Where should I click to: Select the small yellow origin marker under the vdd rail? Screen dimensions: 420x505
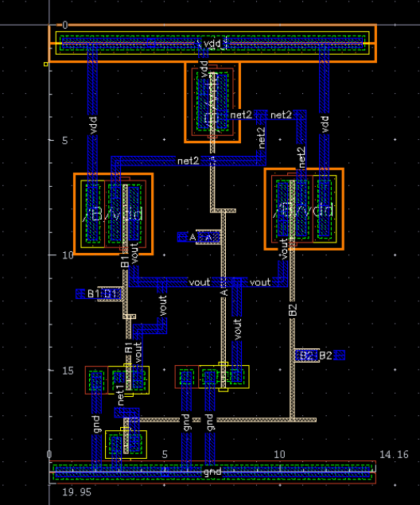(x=45, y=64)
